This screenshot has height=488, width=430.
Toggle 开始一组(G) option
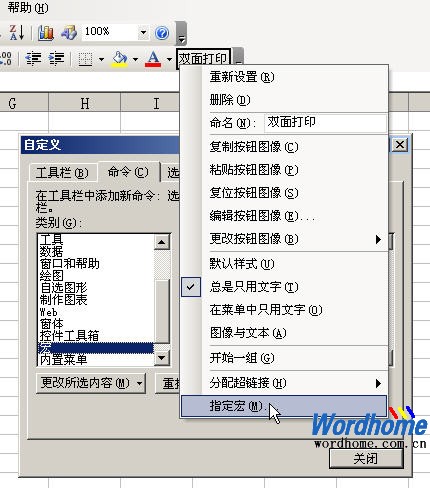coord(285,358)
